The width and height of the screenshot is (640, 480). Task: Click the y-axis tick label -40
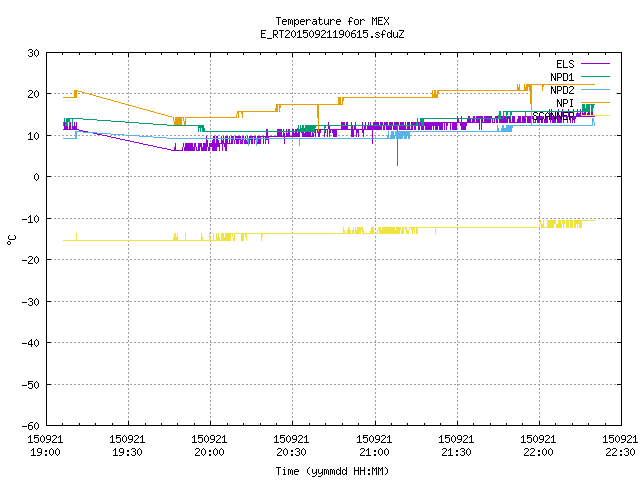[x=31, y=343]
